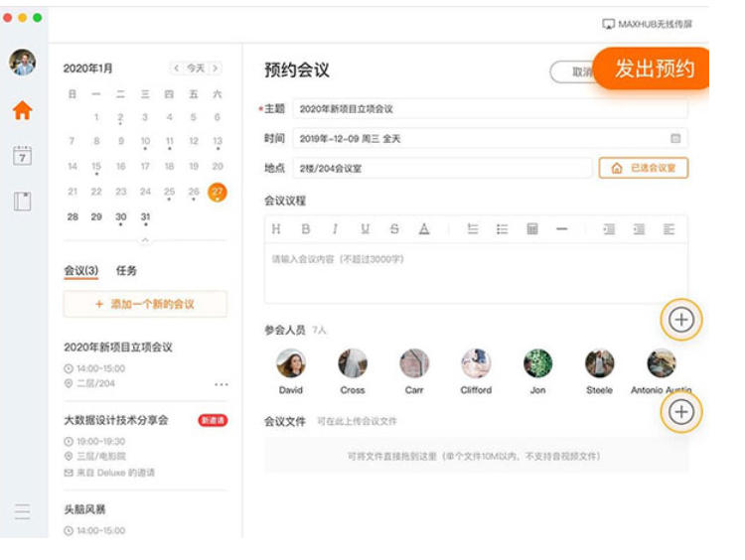Screen dimensions: 745x560
Task: Select January 30 in calendar
Action: [x=120, y=216]
